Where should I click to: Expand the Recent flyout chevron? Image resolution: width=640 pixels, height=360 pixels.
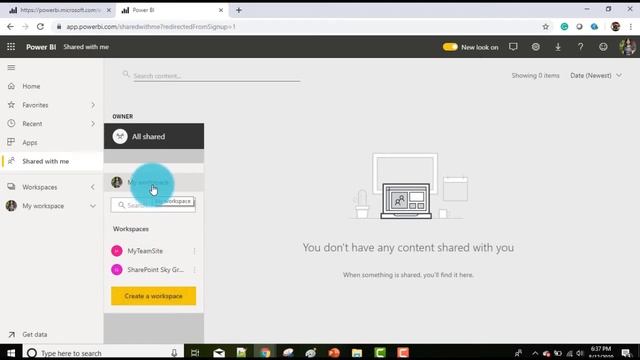[93, 124]
